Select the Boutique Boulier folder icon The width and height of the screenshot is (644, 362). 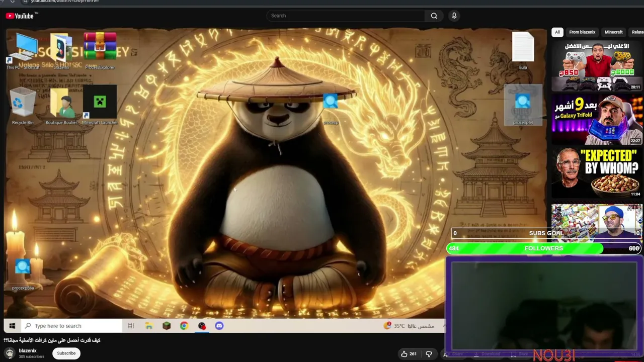[x=61, y=106]
